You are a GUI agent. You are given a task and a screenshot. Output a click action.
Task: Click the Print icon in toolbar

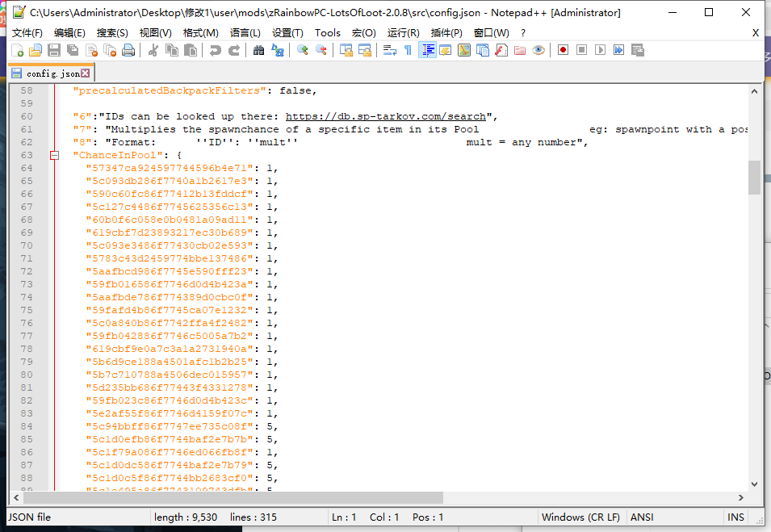click(x=128, y=50)
